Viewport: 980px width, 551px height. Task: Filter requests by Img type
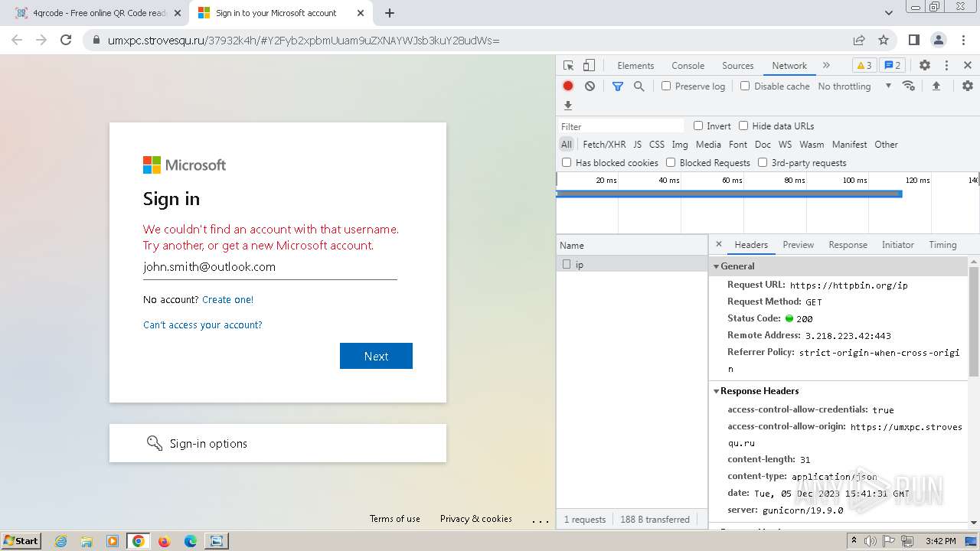(680, 145)
